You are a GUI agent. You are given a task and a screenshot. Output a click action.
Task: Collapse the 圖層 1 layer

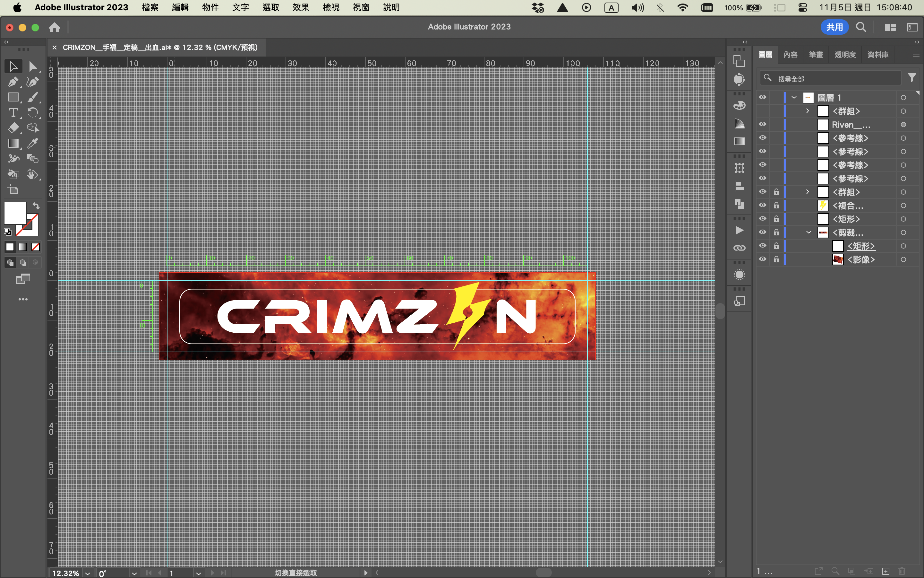[x=794, y=98]
